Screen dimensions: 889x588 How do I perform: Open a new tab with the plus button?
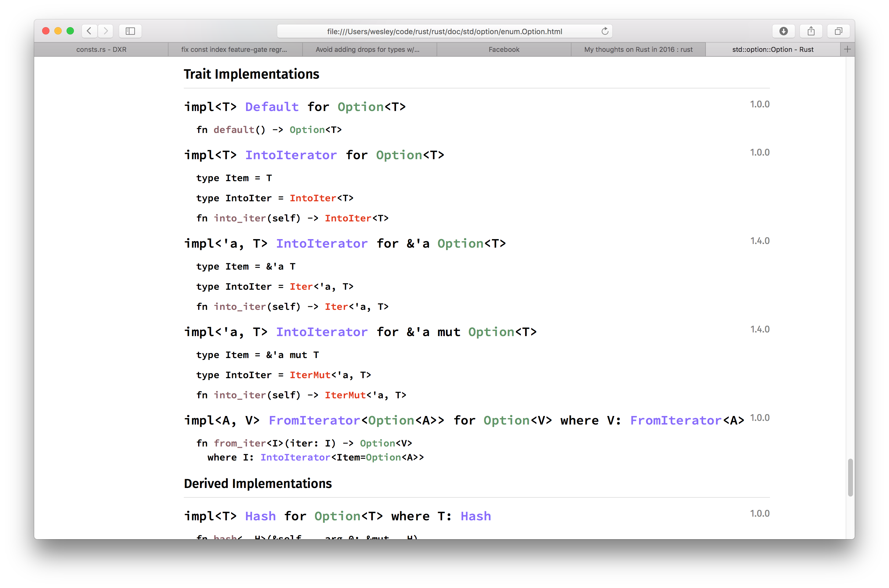point(847,49)
